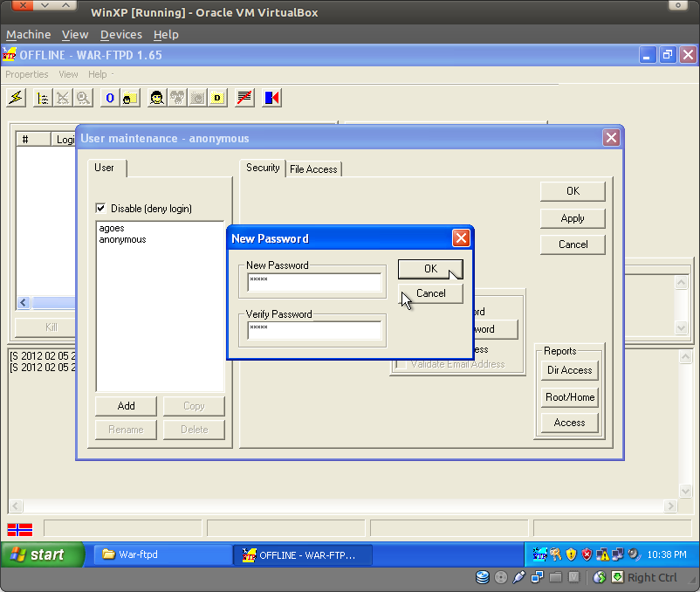Click the blue zero counter toolbar icon
700x592 pixels.
(110, 97)
